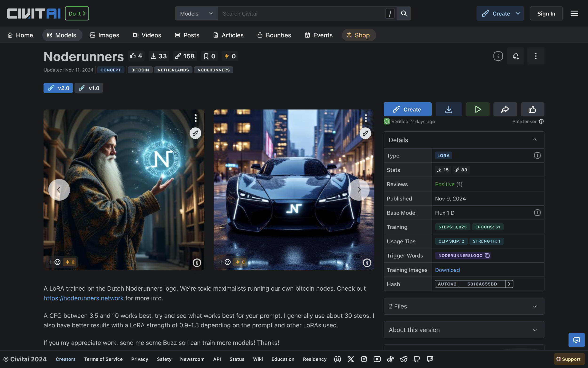
Task: Click SafeTensor info icon
Action: pyautogui.click(x=541, y=121)
